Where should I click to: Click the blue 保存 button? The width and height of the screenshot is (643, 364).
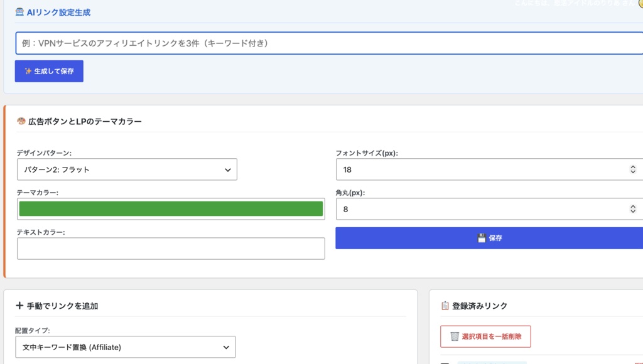[490, 238]
